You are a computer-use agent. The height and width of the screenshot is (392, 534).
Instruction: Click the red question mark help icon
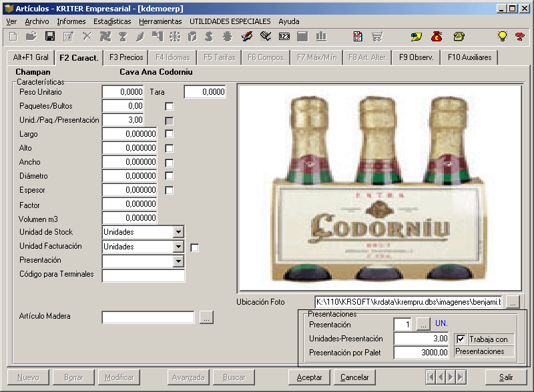point(520,37)
